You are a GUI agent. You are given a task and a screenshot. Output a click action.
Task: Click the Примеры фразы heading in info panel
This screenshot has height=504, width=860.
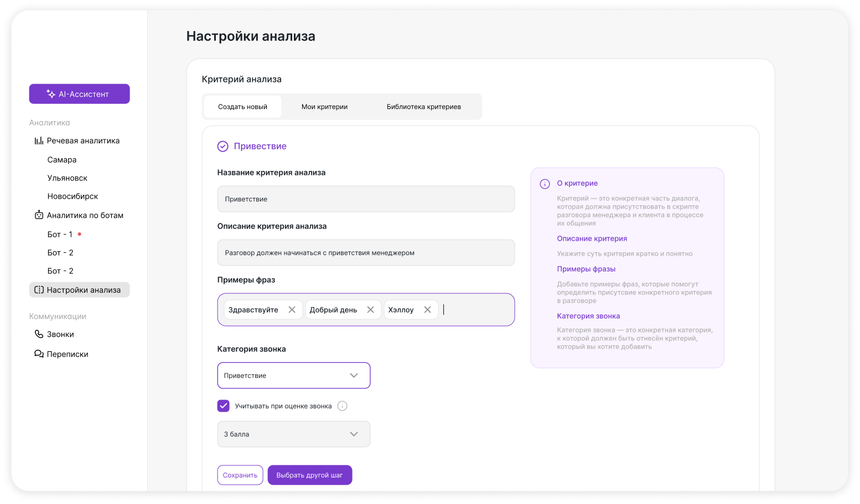pyautogui.click(x=586, y=269)
